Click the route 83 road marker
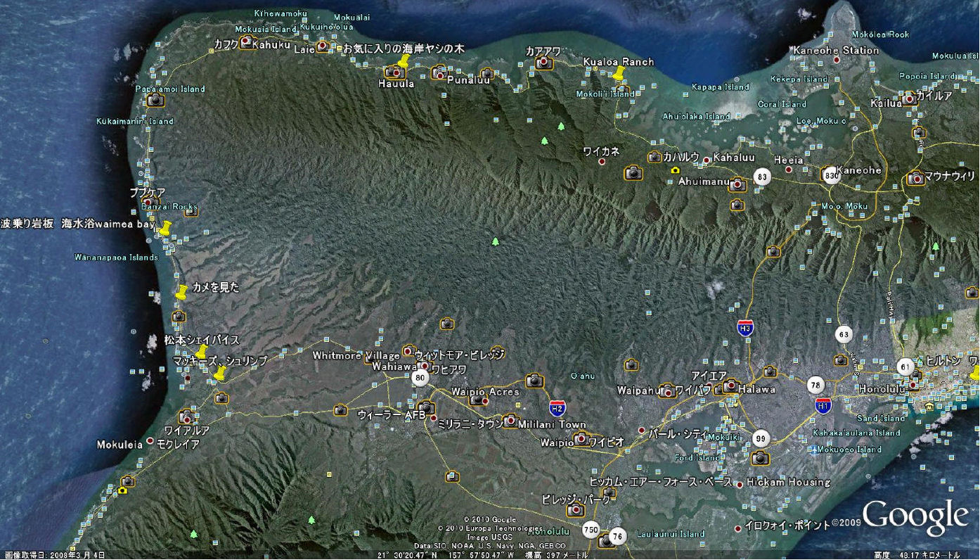This screenshot has height=560, width=980. pos(761,177)
